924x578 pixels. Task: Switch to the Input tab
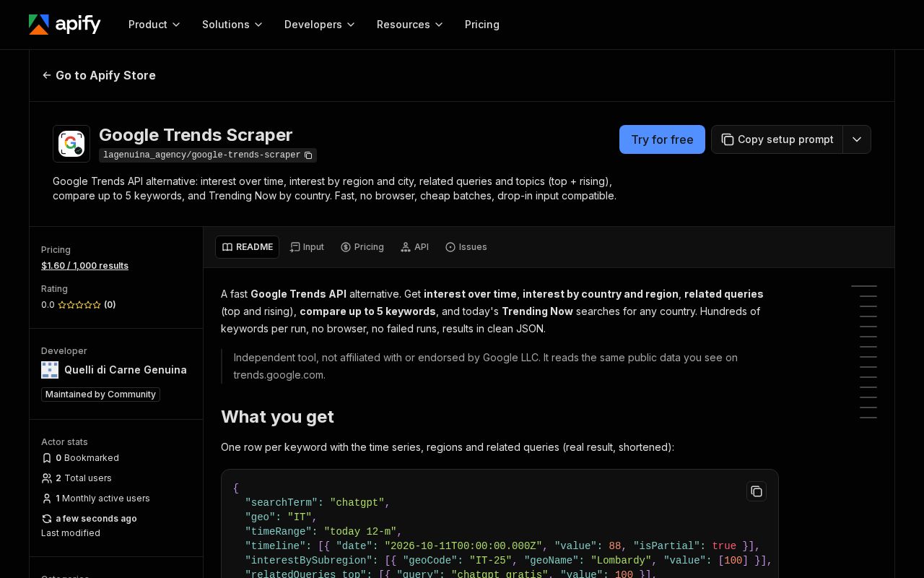click(307, 247)
